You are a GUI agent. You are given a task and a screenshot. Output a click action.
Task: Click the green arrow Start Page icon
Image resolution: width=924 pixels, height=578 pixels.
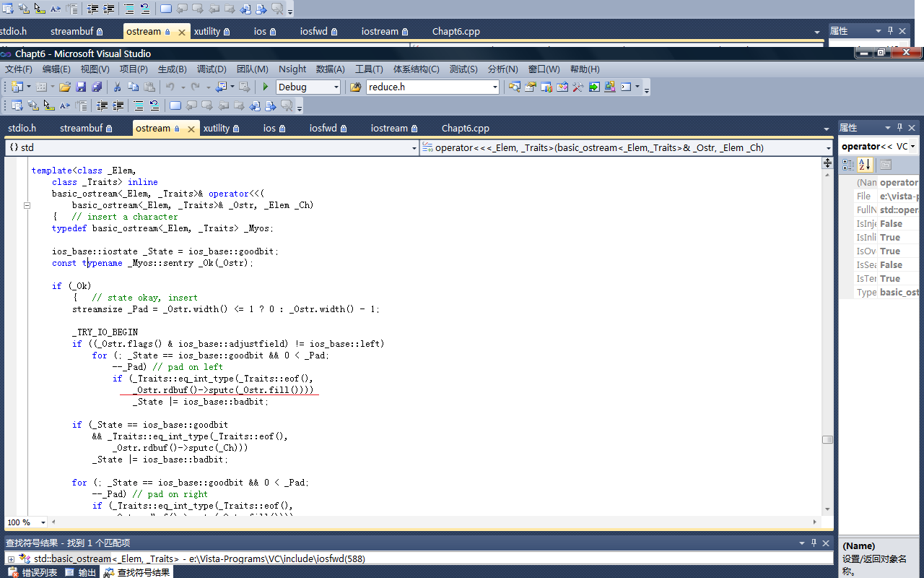(x=594, y=87)
